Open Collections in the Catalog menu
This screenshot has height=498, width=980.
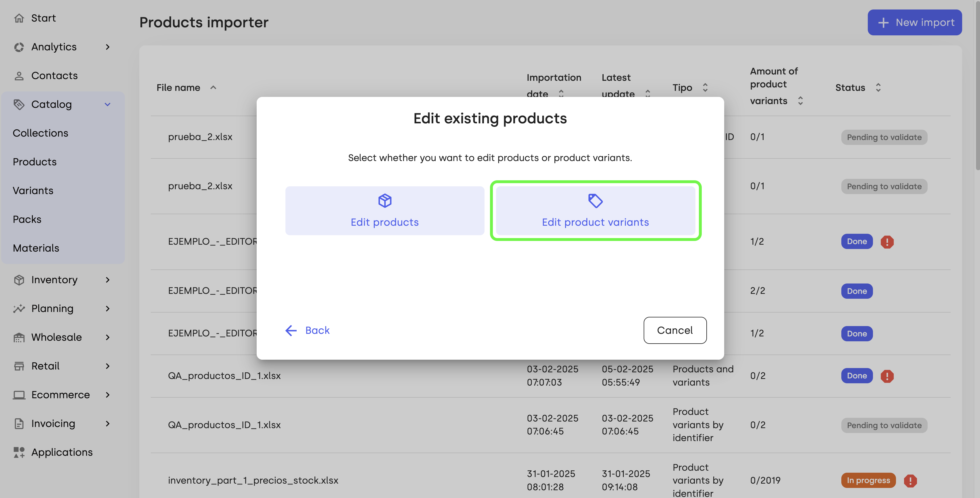[40, 133]
